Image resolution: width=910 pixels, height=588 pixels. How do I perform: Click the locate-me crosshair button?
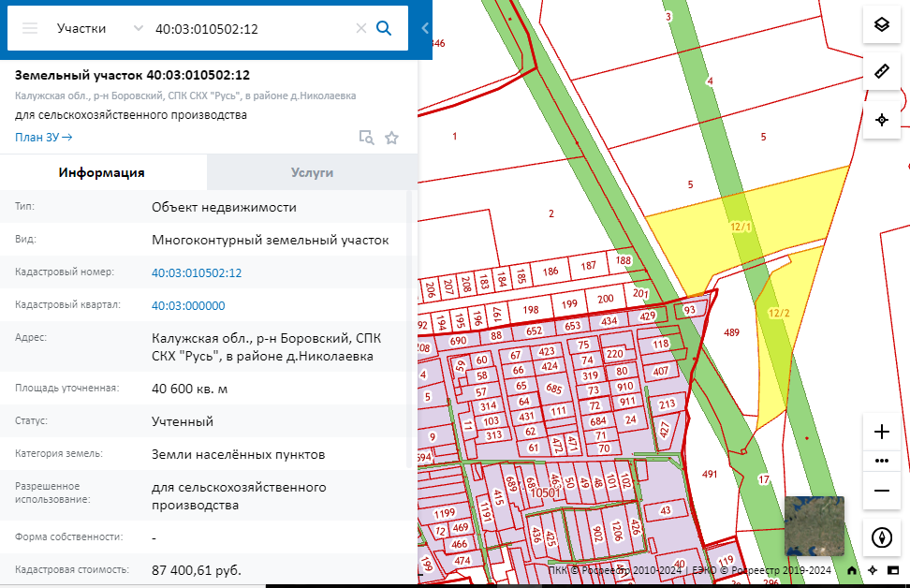(882, 120)
